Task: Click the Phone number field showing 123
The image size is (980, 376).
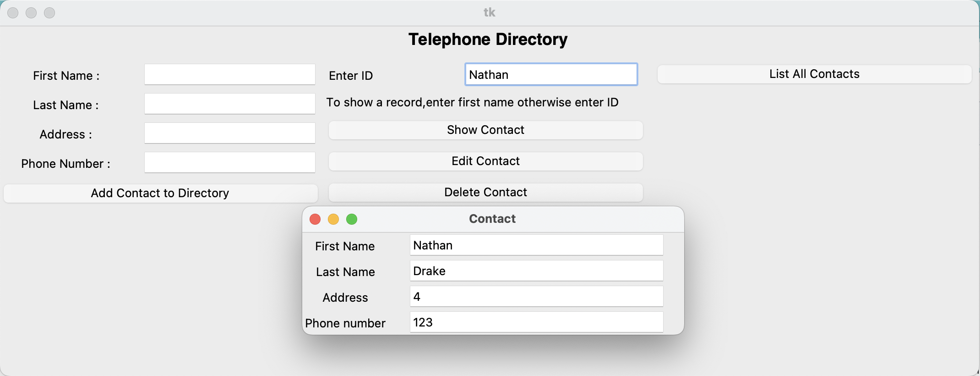Action: [x=536, y=322]
